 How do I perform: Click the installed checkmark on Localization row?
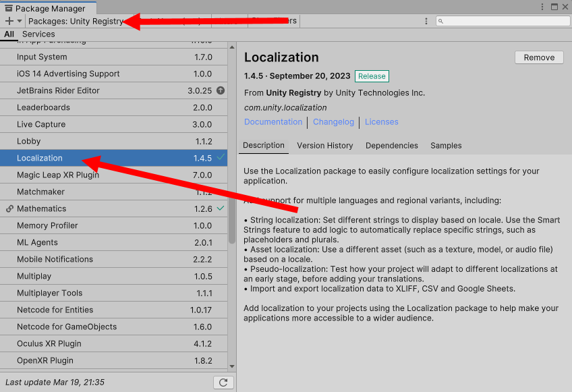coord(221,157)
